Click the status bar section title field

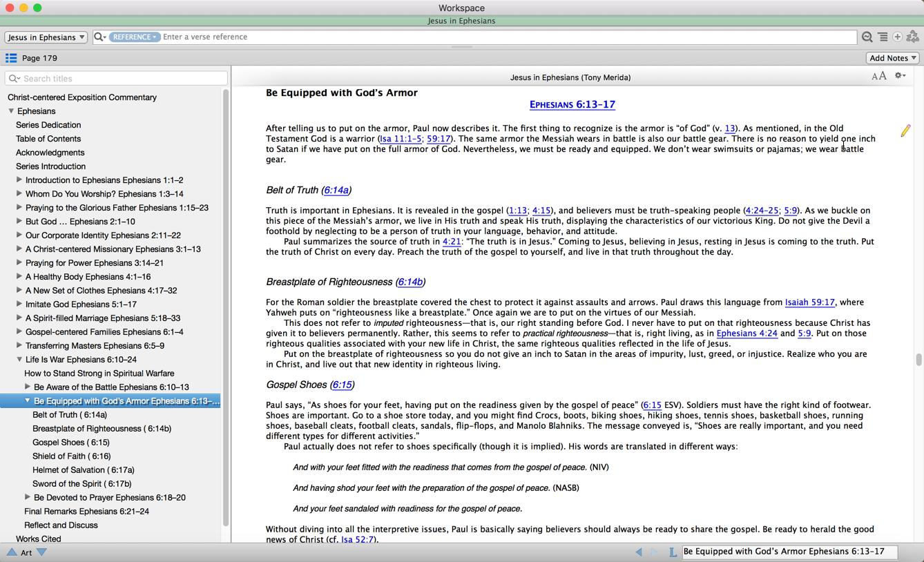click(x=789, y=552)
